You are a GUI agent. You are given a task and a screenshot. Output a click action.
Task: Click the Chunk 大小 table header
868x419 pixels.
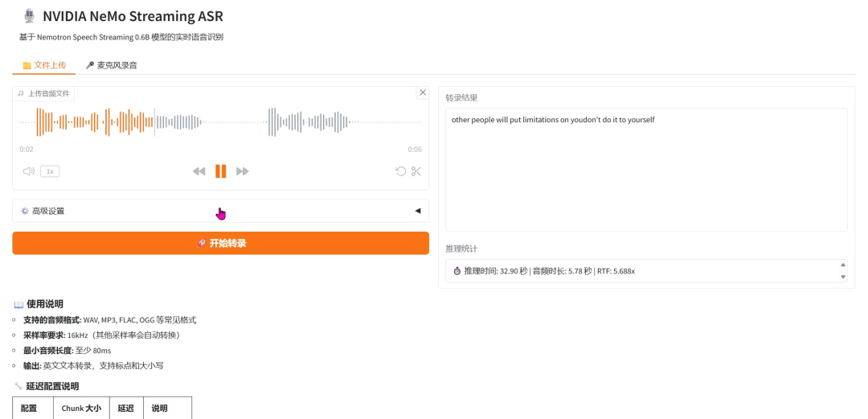[x=81, y=409]
